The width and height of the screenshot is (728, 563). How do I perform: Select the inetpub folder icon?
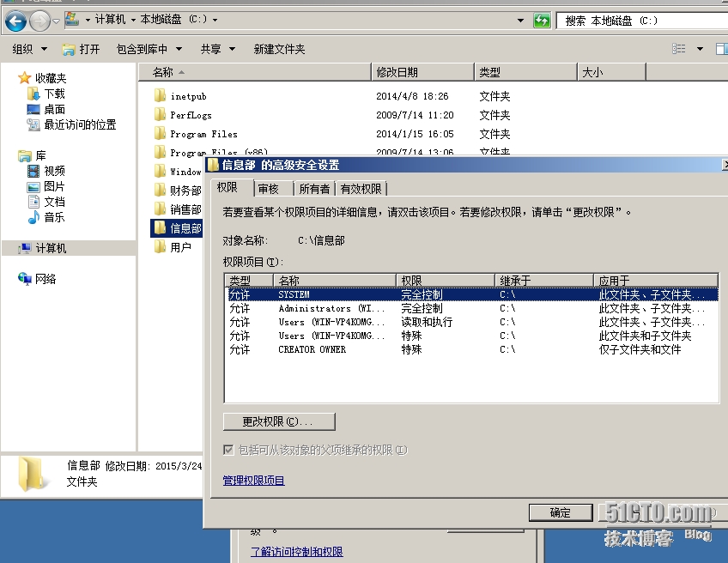[160, 95]
